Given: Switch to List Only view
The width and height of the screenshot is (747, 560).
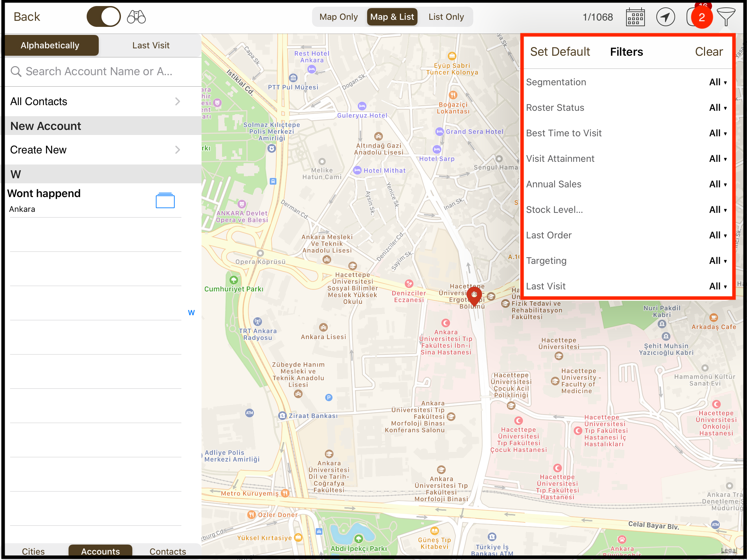Looking at the screenshot, I should tap(446, 16).
